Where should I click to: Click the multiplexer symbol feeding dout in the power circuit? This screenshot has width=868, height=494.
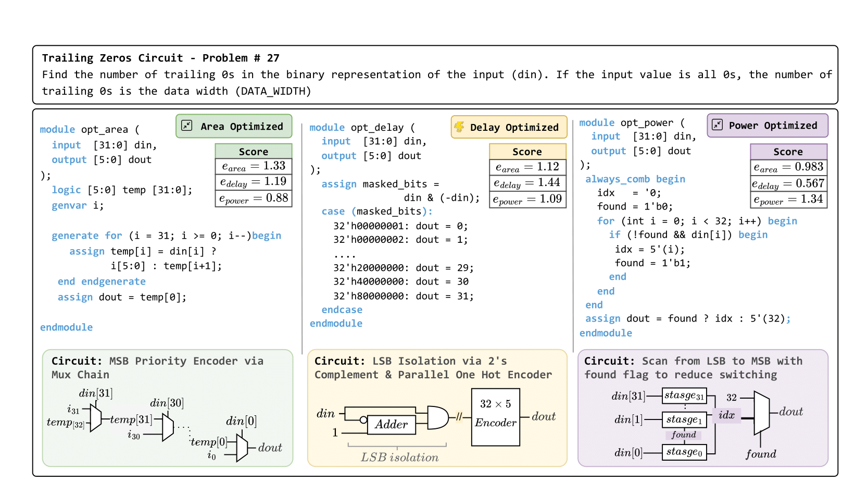click(x=762, y=413)
